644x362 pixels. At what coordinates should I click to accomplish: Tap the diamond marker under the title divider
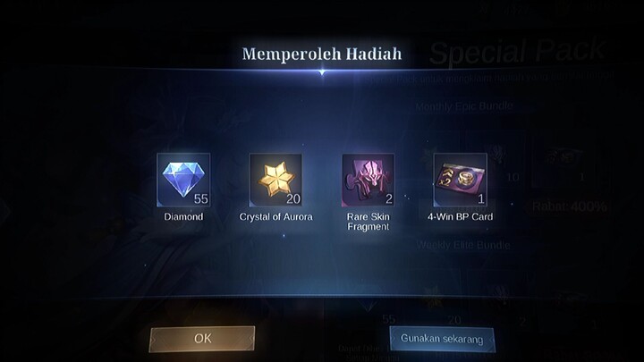tap(322, 72)
